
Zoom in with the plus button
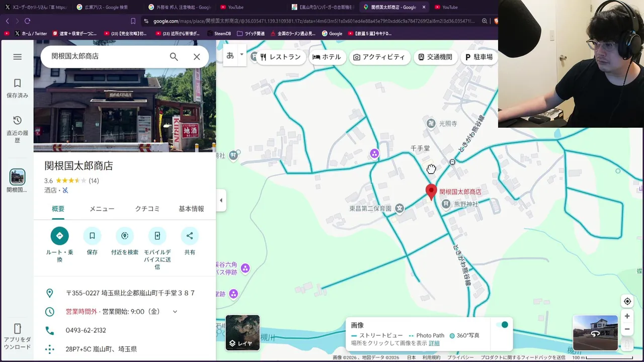pyautogui.click(x=627, y=316)
